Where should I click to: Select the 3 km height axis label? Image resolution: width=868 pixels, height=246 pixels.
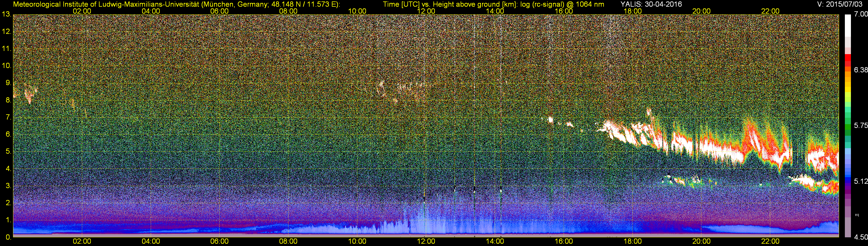point(8,186)
